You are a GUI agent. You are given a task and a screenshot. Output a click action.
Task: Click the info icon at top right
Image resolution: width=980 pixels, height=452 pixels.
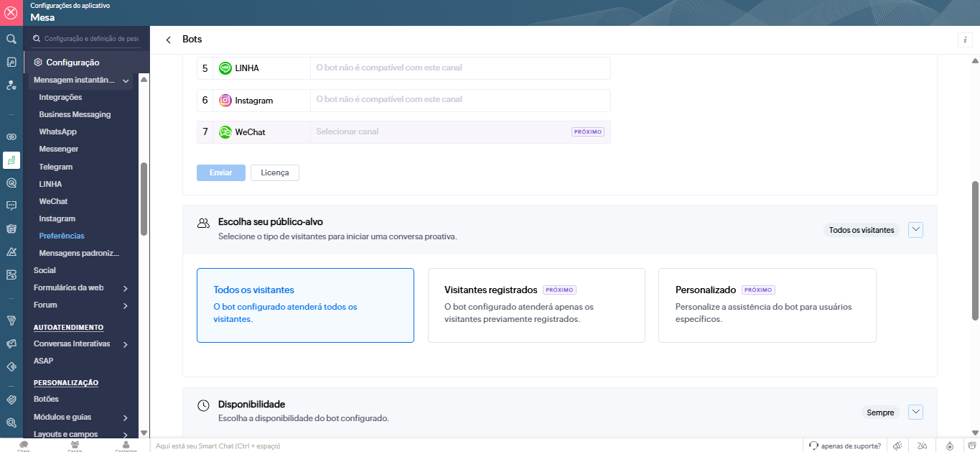click(x=965, y=40)
